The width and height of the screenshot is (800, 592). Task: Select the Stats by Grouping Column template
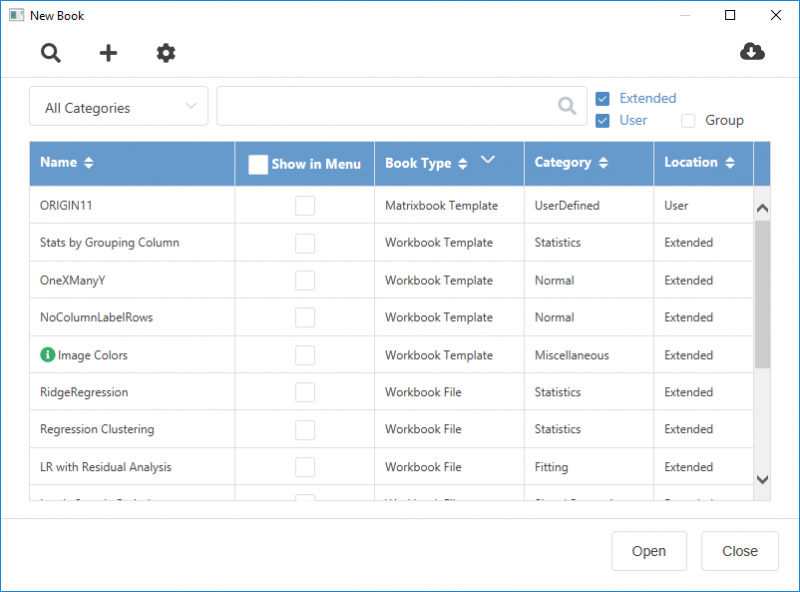click(109, 243)
